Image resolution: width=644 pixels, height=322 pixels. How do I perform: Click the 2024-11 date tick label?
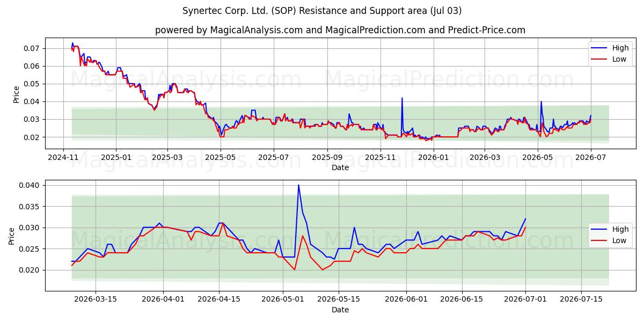[63, 157]
